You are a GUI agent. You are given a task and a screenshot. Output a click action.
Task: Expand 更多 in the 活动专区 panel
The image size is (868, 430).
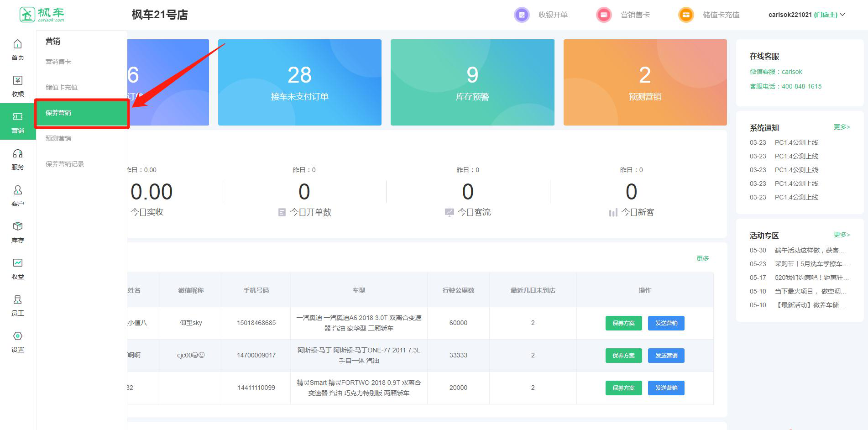point(841,235)
